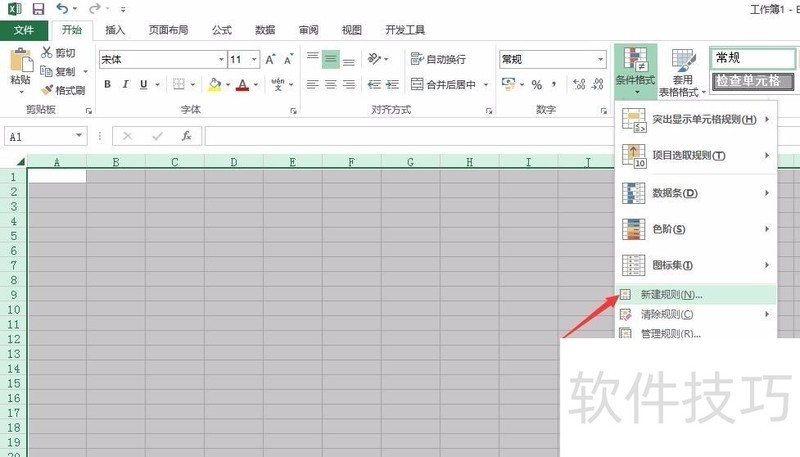Click the borders icon
Viewport: 800px width, 457px height.
pos(179,84)
